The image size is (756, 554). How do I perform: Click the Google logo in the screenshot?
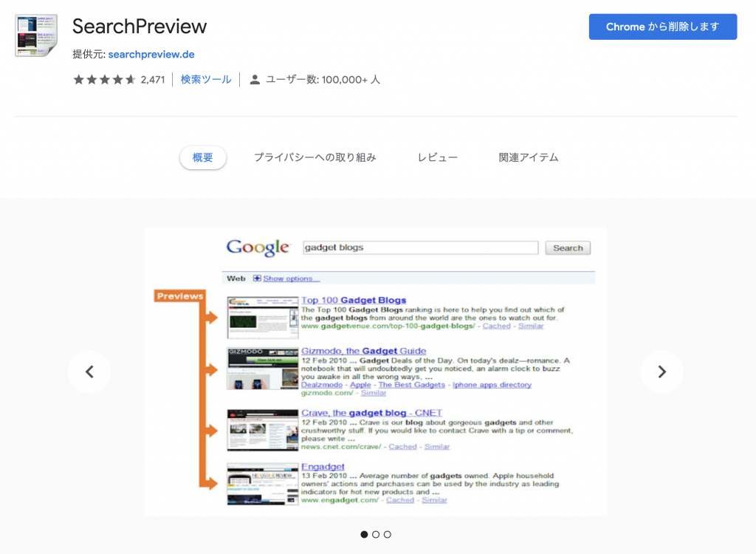258,247
